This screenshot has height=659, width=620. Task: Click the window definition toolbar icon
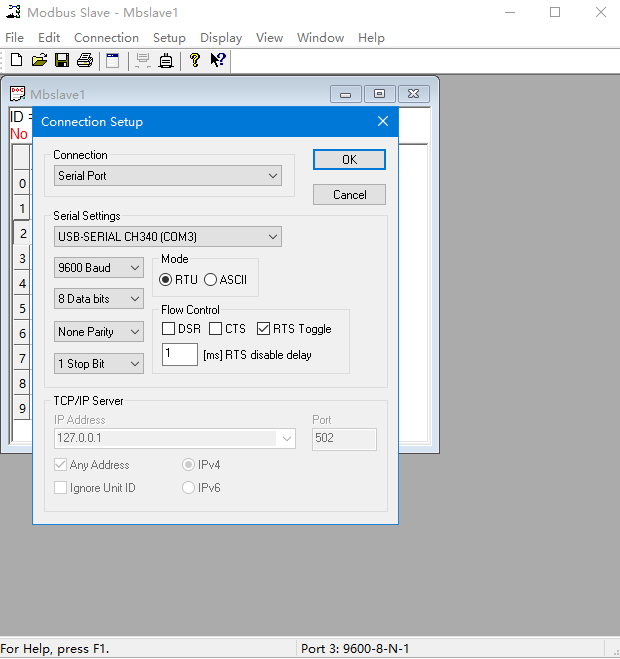point(113,61)
